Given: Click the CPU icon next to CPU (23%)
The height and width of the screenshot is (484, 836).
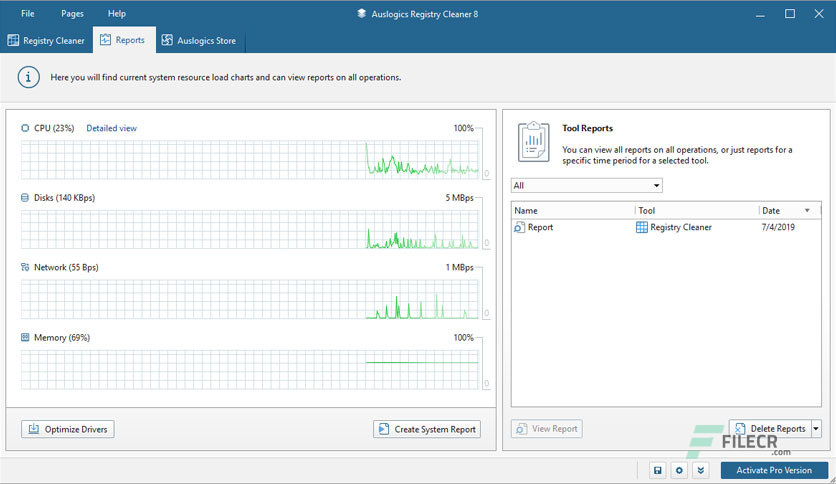Looking at the screenshot, I should [x=25, y=128].
